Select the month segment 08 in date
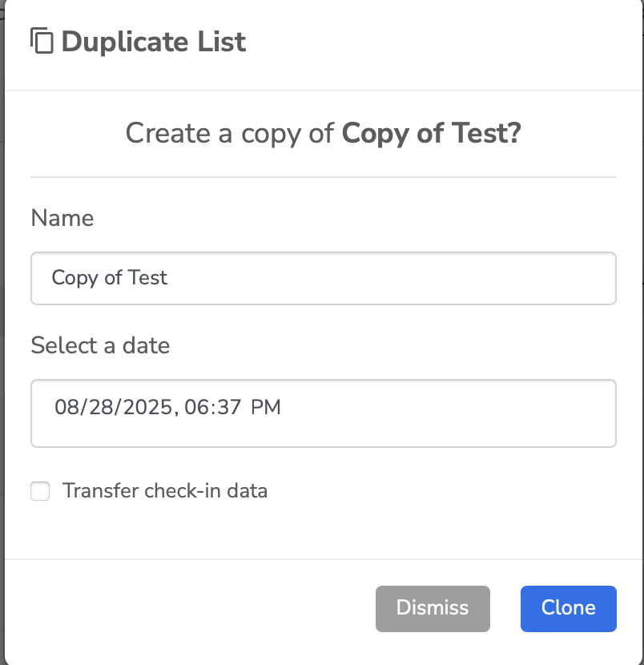Viewport: 644px width, 665px height. [66, 407]
